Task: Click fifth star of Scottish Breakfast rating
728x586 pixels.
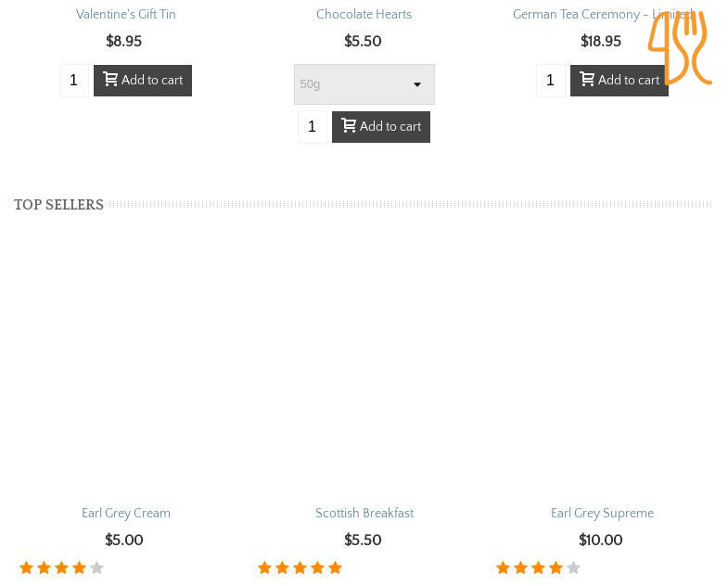Action: pos(335,568)
